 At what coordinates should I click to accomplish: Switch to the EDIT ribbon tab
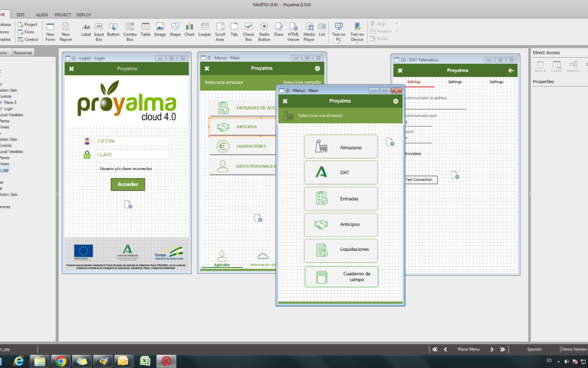pos(21,15)
